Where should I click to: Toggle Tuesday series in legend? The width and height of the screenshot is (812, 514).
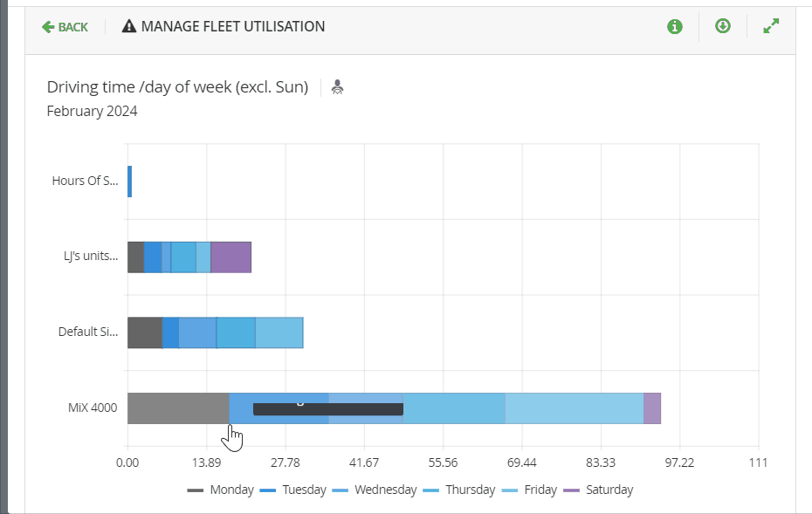pos(293,490)
